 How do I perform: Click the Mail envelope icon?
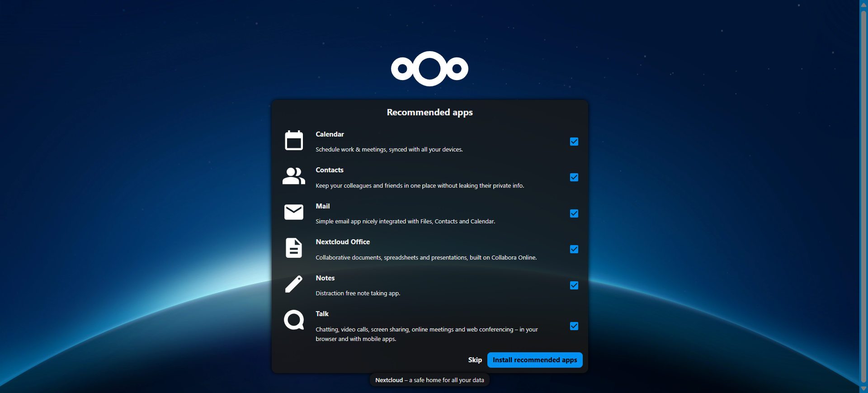click(x=294, y=212)
